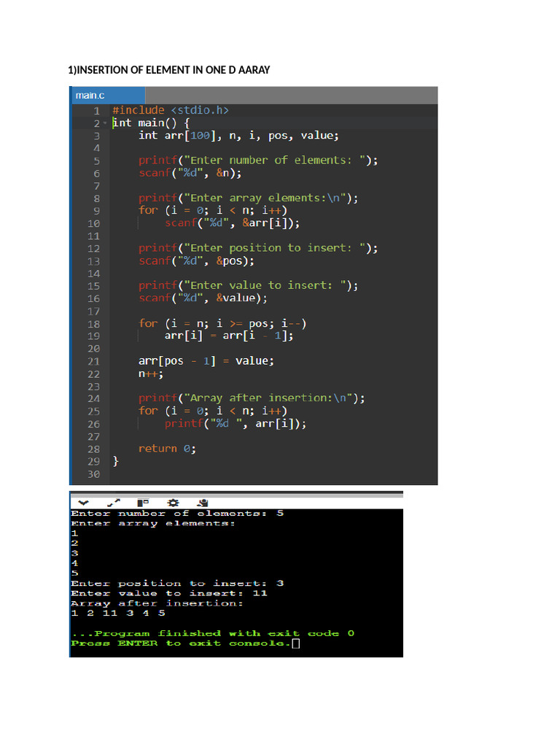Click the console user/download icon

pyautogui.click(x=203, y=503)
